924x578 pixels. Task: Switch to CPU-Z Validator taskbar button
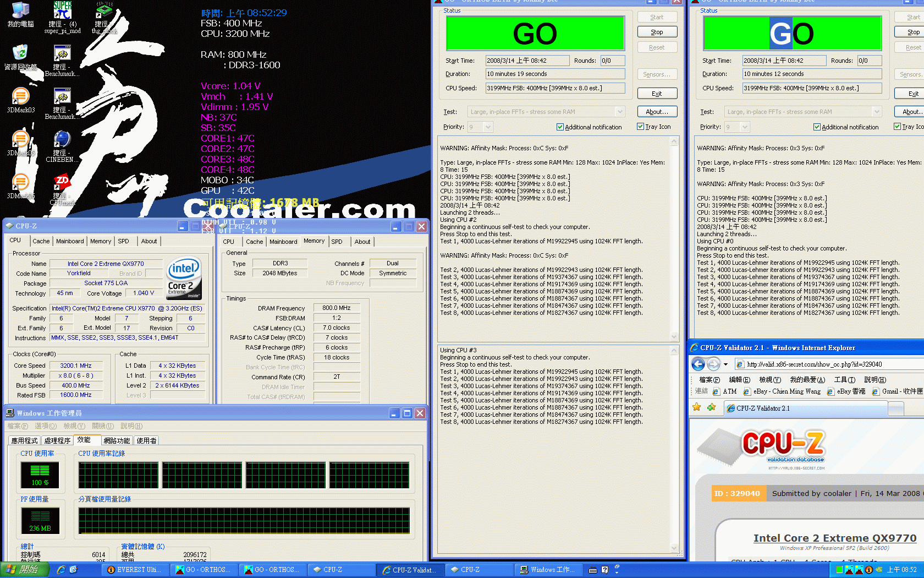(410, 570)
